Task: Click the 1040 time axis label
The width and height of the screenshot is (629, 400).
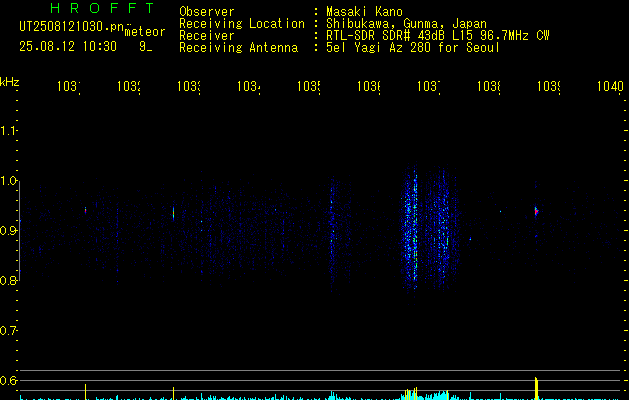Action: 610,86
